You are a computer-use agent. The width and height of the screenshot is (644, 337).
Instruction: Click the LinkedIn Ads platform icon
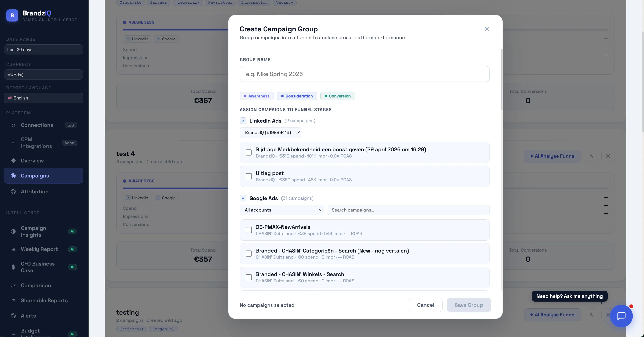(243, 121)
